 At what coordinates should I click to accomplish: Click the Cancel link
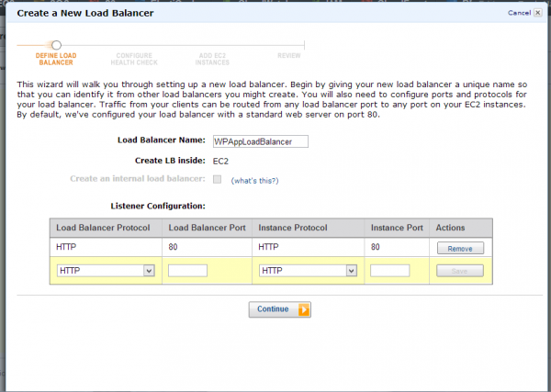point(519,13)
